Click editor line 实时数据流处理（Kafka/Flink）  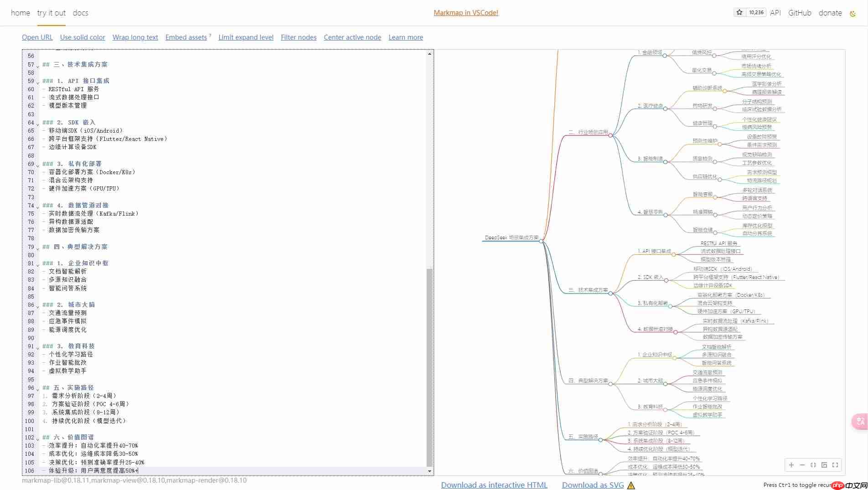click(x=94, y=213)
